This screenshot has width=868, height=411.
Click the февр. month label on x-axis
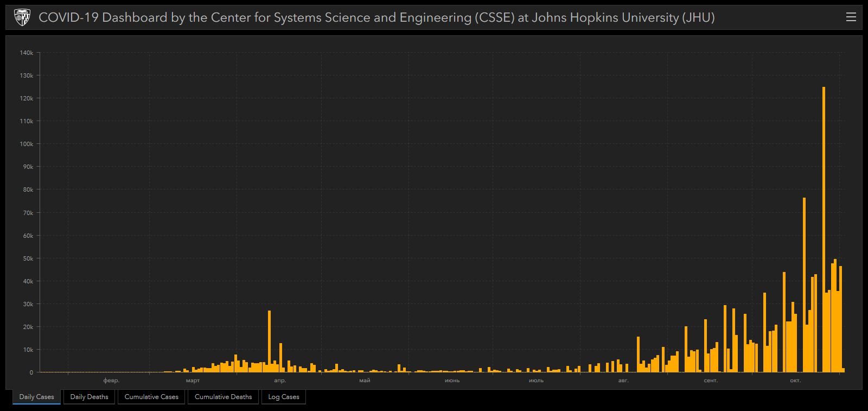click(111, 381)
